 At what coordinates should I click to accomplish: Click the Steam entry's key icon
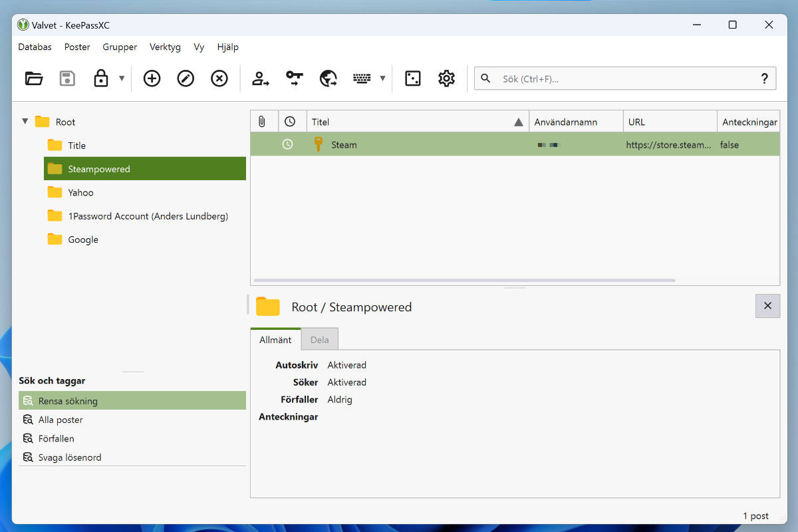[x=319, y=144]
